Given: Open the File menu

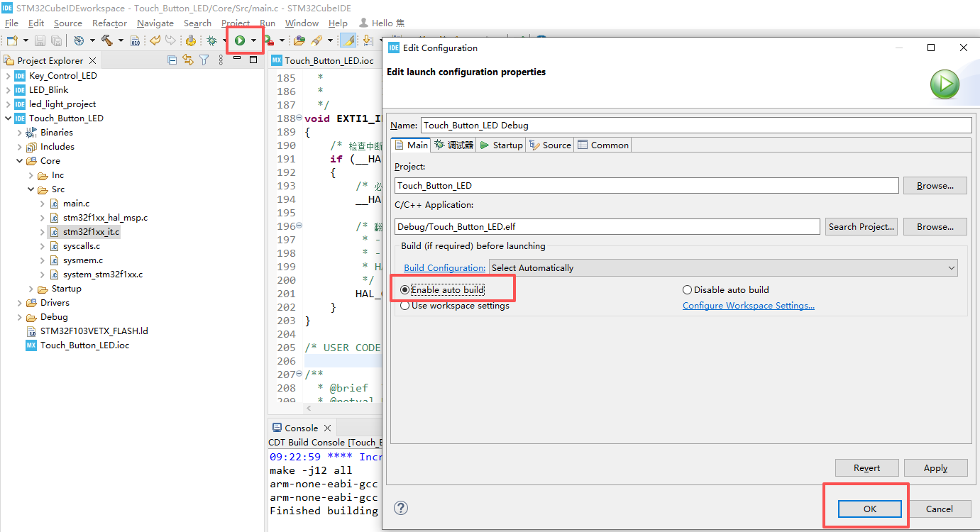Looking at the screenshot, I should pyautogui.click(x=11, y=23).
